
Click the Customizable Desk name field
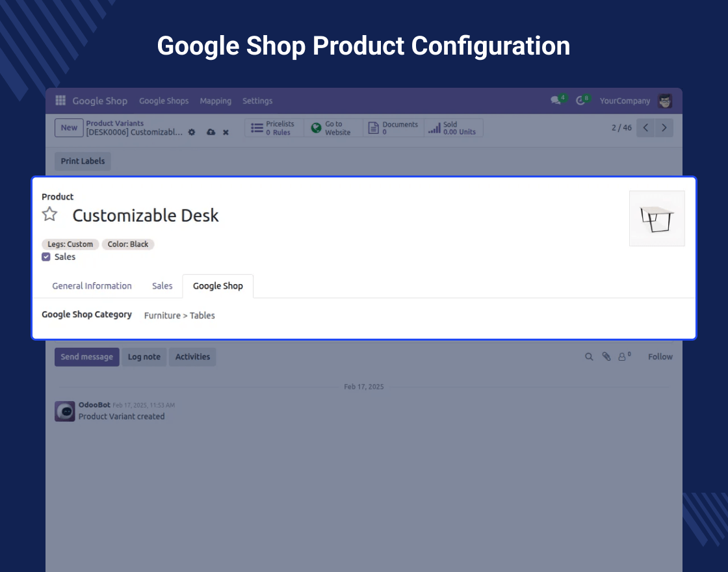click(x=146, y=215)
